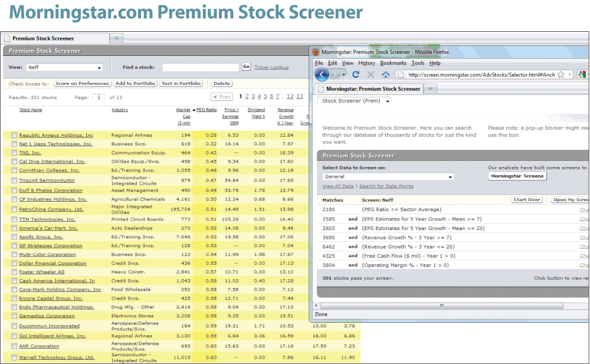
Task: Click the Find a stock input field
Action: (201, 67)
